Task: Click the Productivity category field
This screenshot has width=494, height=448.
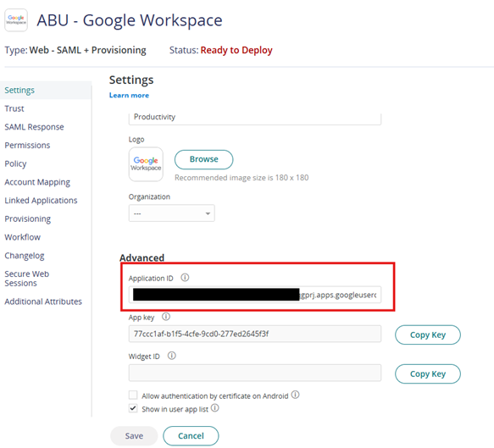Action: click(x=255, y=119)
